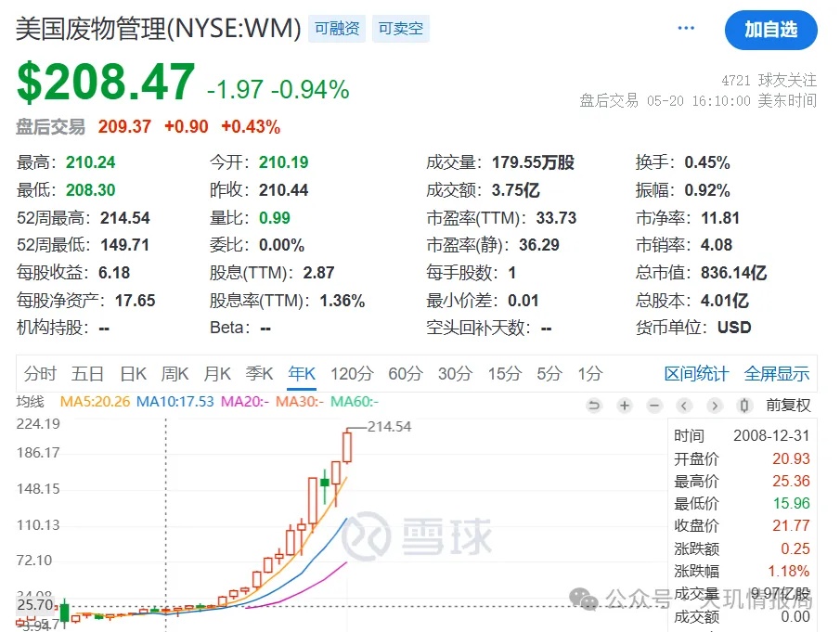Click the MA30 indicator label
The height and width of the screenshot is (632, 840).
click(x=300, y=402)
